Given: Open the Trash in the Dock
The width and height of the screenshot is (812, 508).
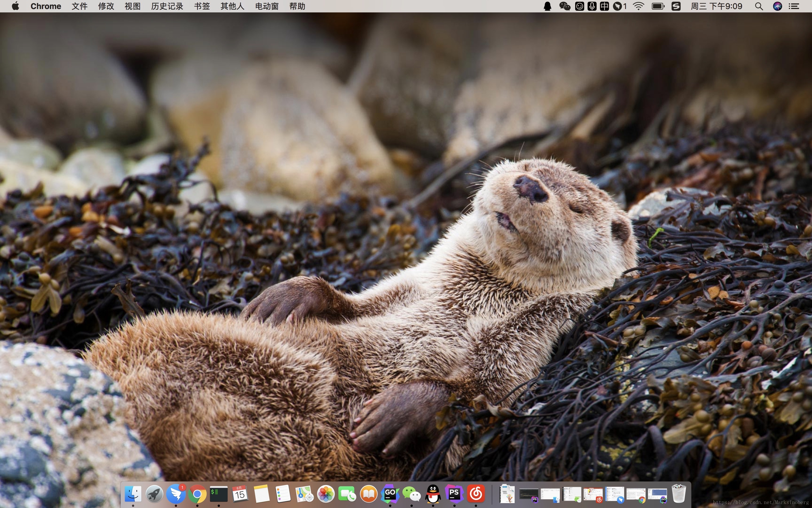Looking at the screenshot, I should click(x=679, y=494).
